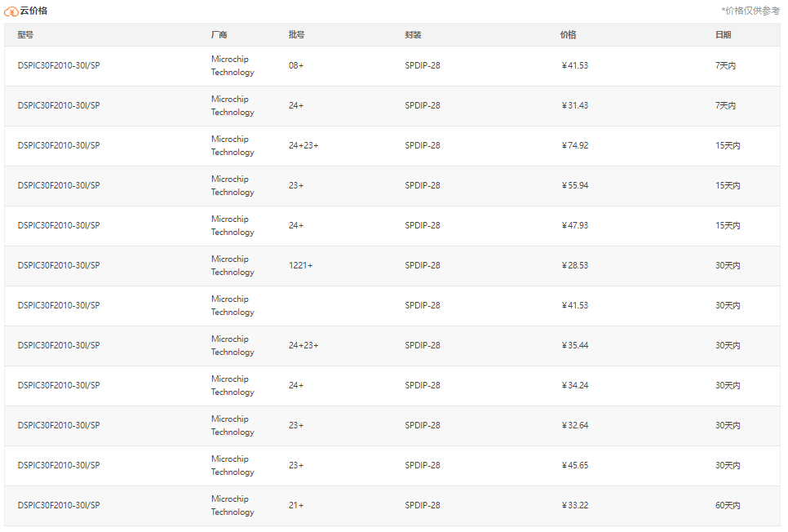
Task: Click the ¥34.24 price entry
Action: [575, 385]
